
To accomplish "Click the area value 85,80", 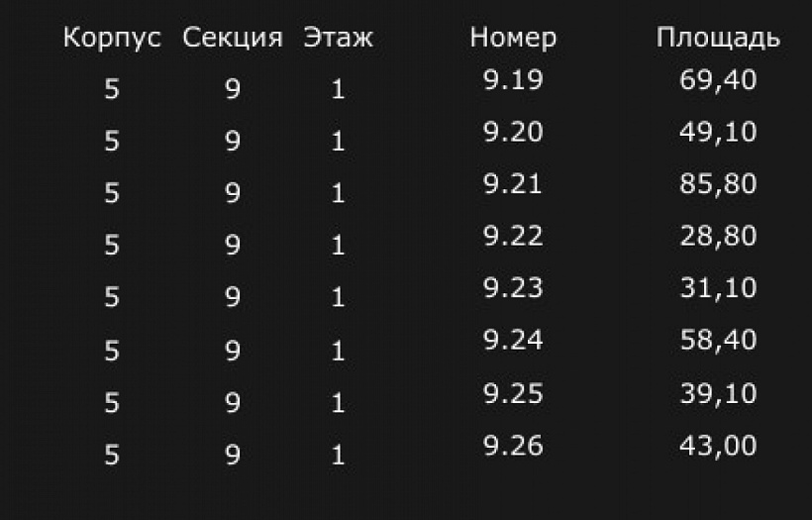I will coord(718,184).
